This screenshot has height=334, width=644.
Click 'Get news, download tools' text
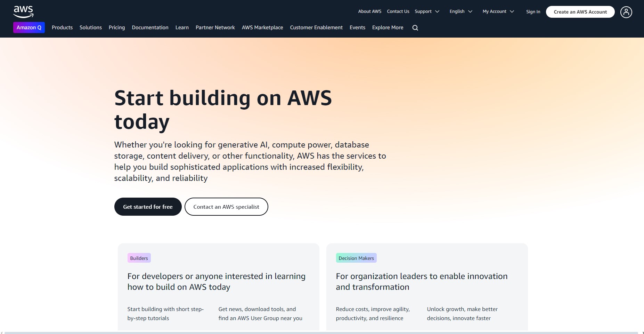click(x=260, y=313)
